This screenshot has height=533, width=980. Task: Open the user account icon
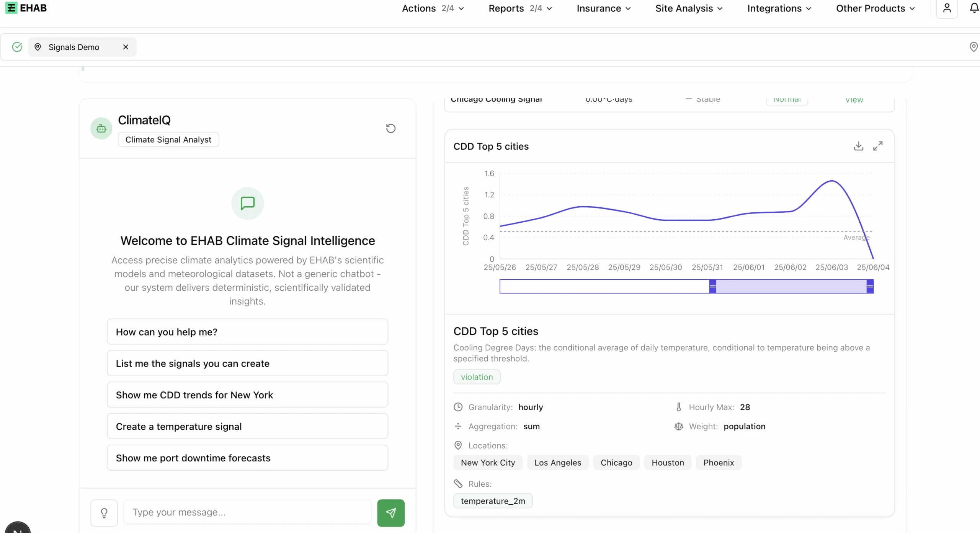tap(947, 8)
